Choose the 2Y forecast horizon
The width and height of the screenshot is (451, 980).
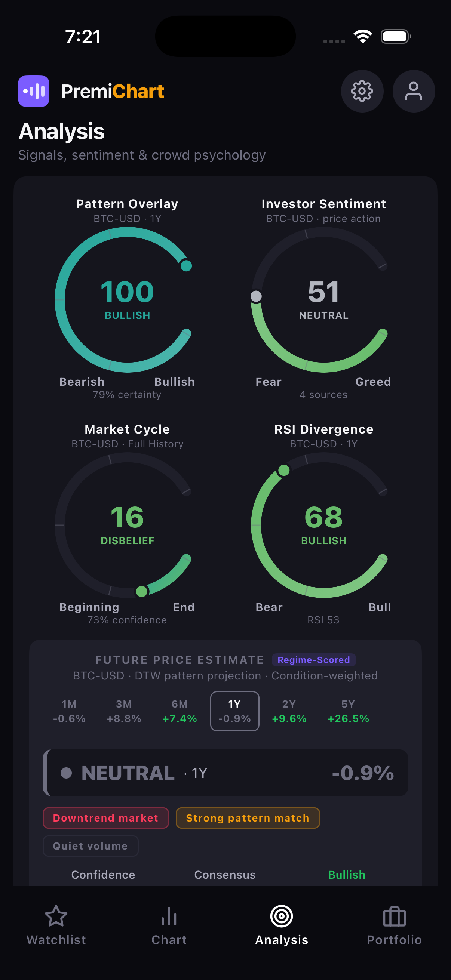point(289,711)
